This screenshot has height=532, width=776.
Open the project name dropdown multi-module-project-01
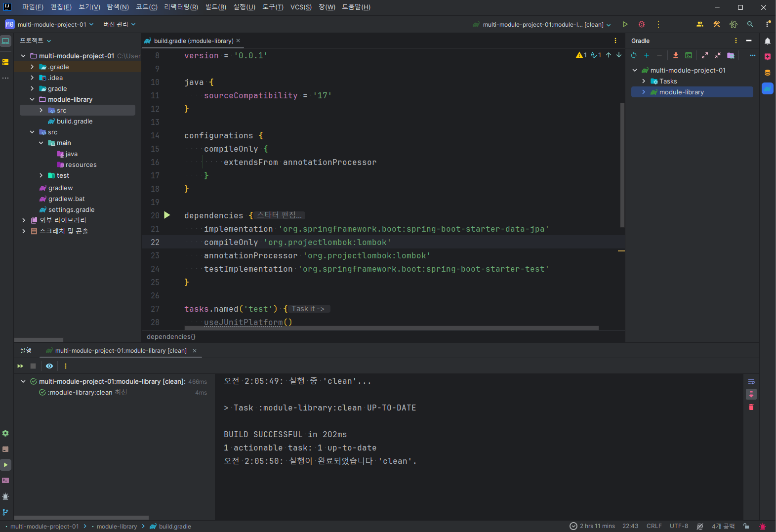pos(49,24)
